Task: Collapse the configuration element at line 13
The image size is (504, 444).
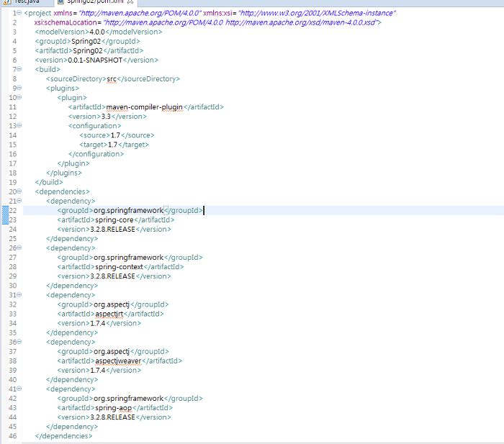Action: (x=19, y=125)
